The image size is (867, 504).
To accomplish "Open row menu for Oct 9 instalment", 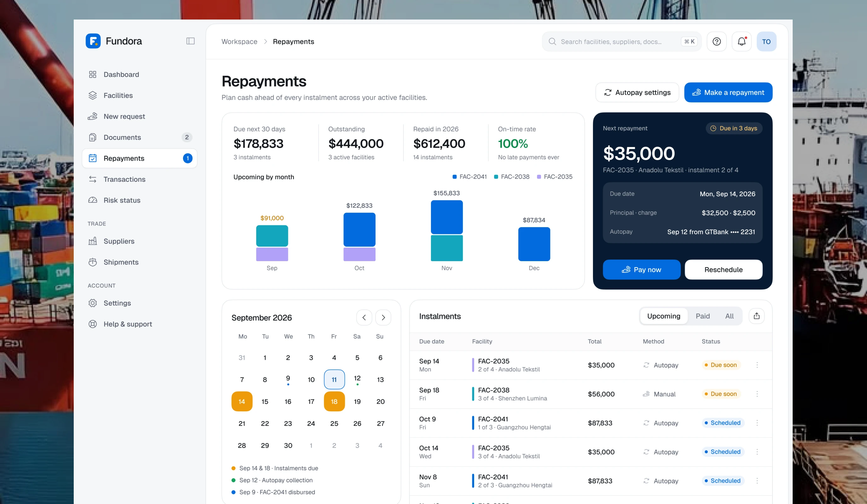I will (x=757, y=422).
